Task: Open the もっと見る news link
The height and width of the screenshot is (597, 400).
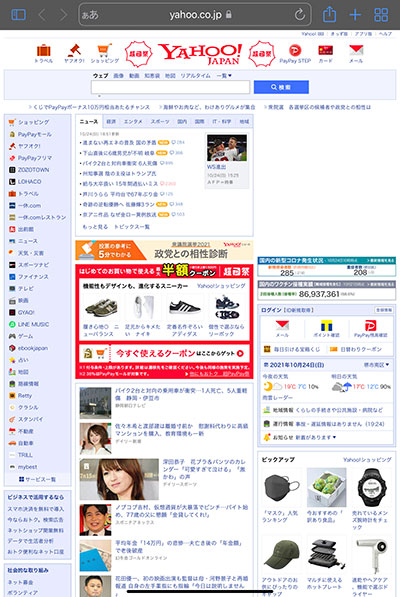Action: coord(95,227)
